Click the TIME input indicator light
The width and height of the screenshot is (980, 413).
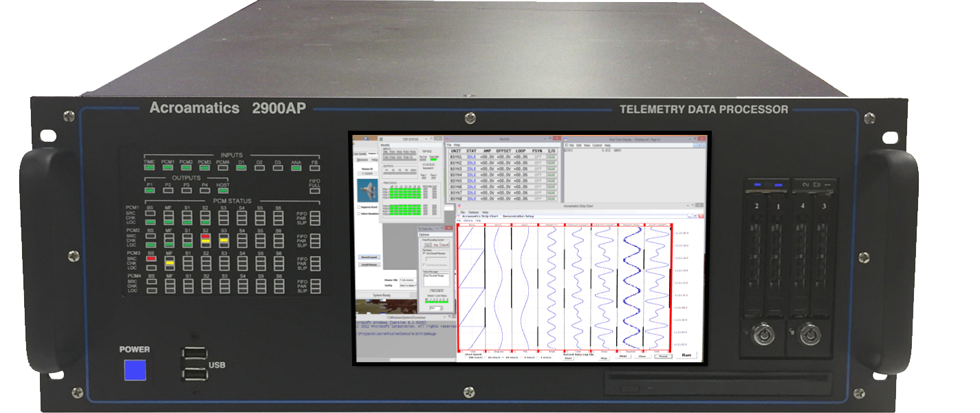click(x=149, y=167)
